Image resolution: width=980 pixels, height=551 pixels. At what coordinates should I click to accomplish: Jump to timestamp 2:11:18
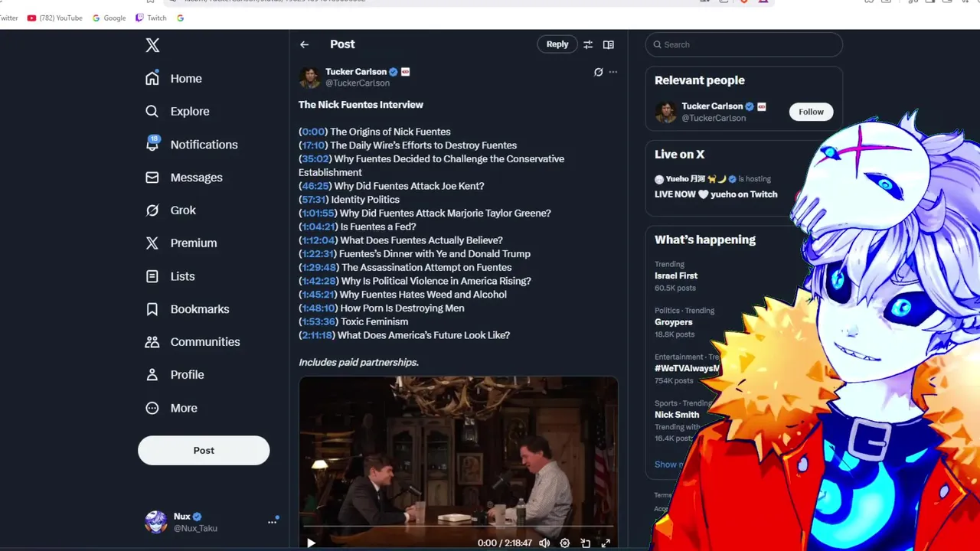pyautogui.click(x=318, y=335)
